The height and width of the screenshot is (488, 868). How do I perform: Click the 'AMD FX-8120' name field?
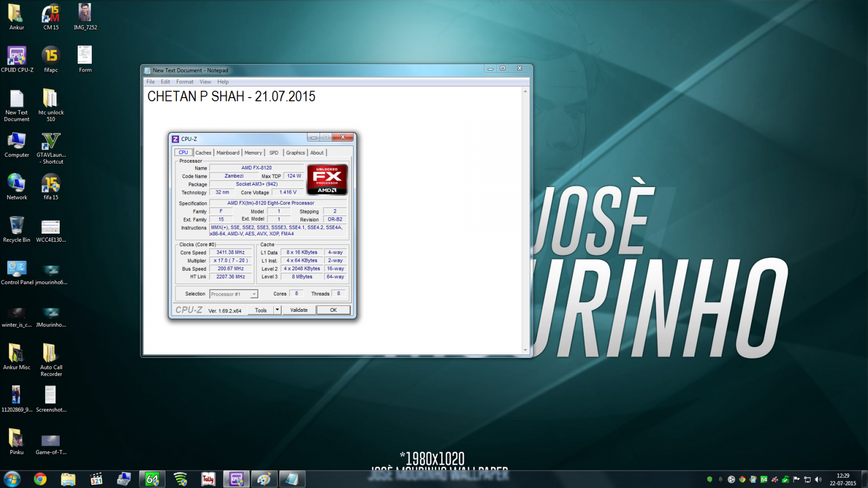tap(257, 168)
